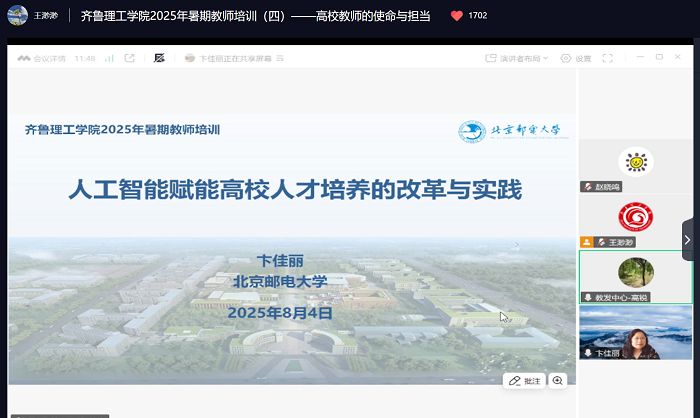
Task: Click the host badge icon on 王渺渺 tile
Action: coord(587,242)
